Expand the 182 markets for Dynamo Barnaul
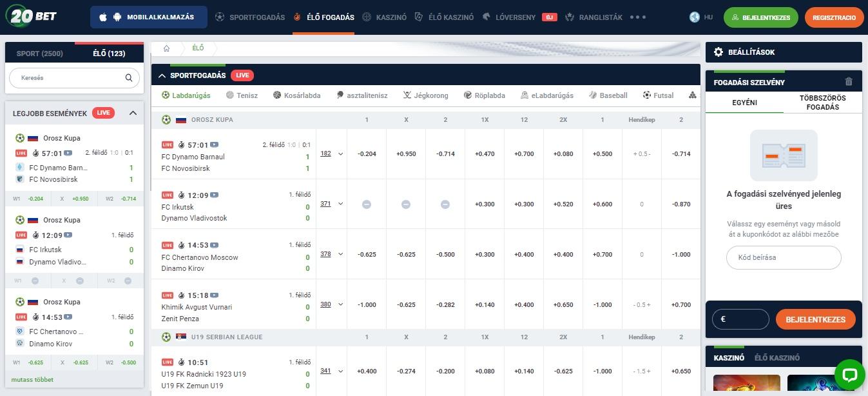The width and height of the screenshot is (868, 396). point(331,153)
